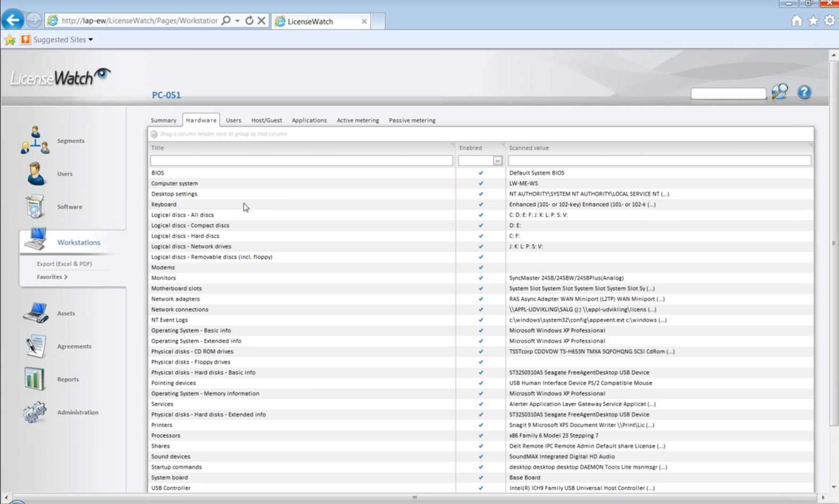Screen dimensions: 839x504
Task: Click the horizontal scrollbar right arrow
Action: [x=823, y=497]
